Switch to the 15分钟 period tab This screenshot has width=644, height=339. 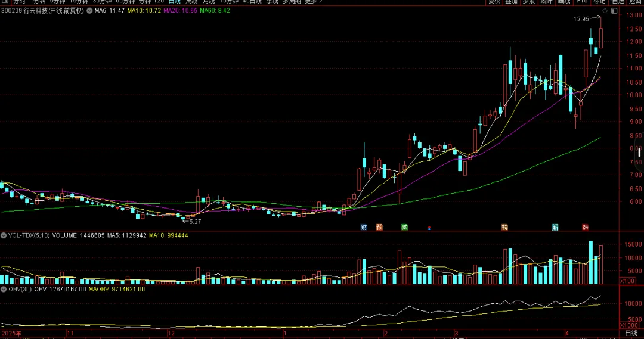[79, 2]
